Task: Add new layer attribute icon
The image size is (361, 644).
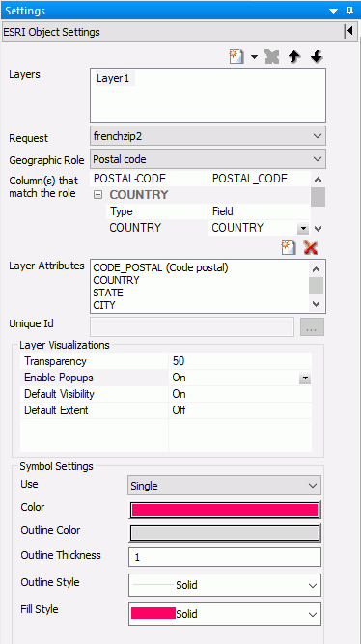Action: coord(289,248)
